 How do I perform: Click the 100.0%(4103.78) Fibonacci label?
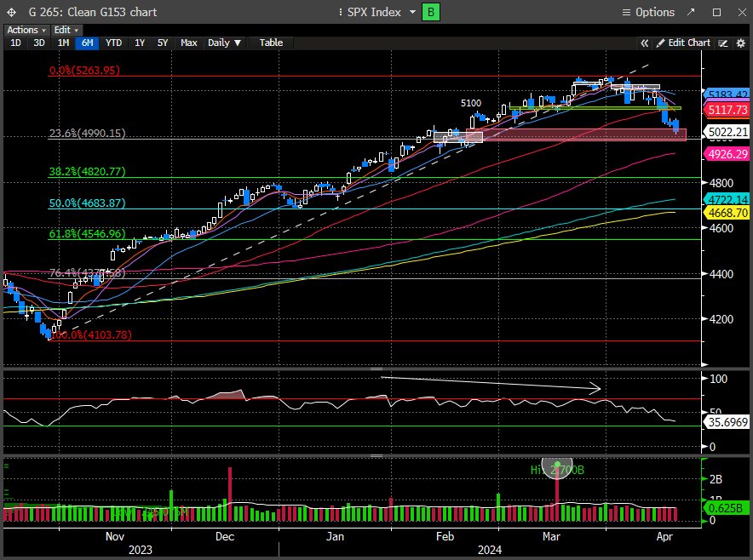[91, 335]
